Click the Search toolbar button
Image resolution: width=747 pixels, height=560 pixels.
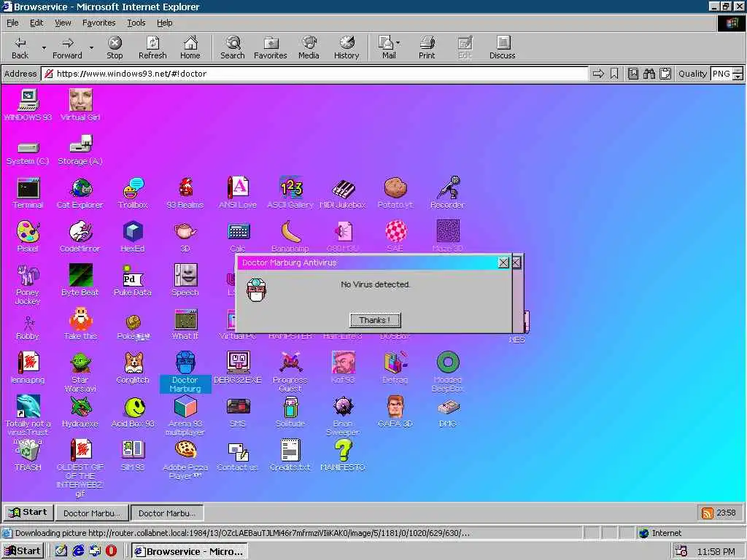click(x=233, y=47)
